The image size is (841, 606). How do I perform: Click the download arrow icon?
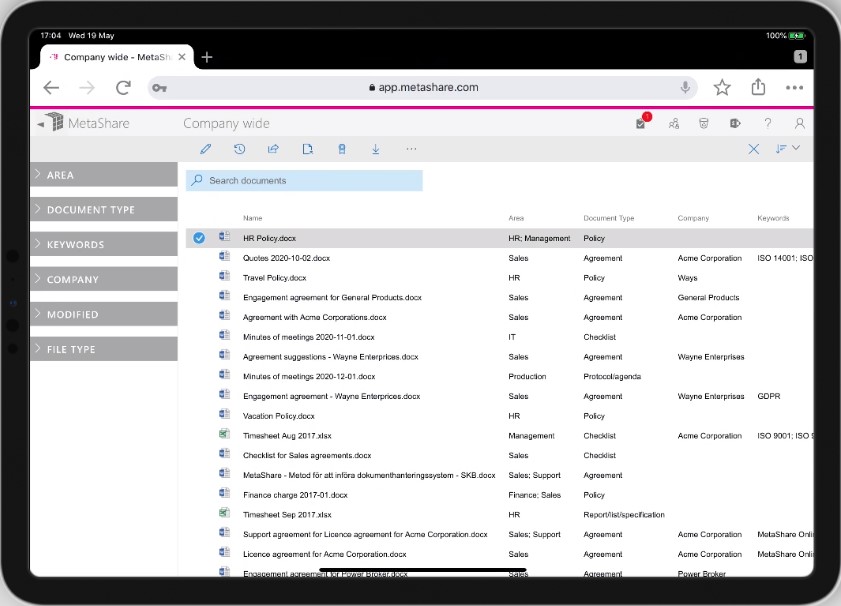[375, 149]
